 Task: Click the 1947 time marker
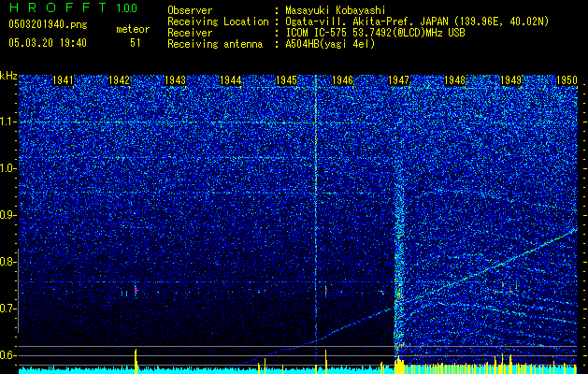pos(398,80)
